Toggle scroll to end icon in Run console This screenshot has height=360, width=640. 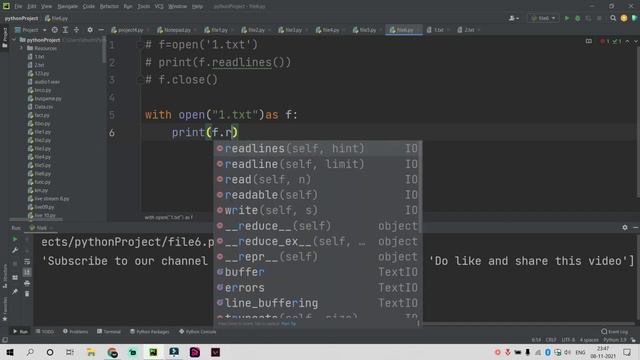[27, 272]
